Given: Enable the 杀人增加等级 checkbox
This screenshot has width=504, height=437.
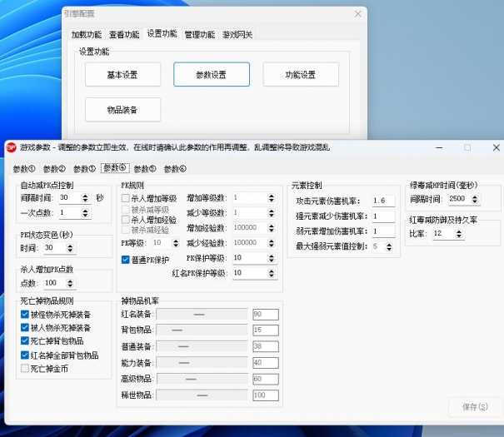Looking at the screenshot, I should pos(126,199).
